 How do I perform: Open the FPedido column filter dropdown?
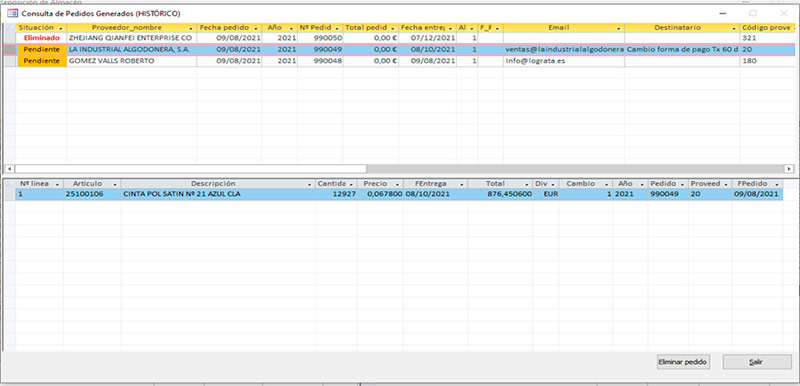point(777,184)
